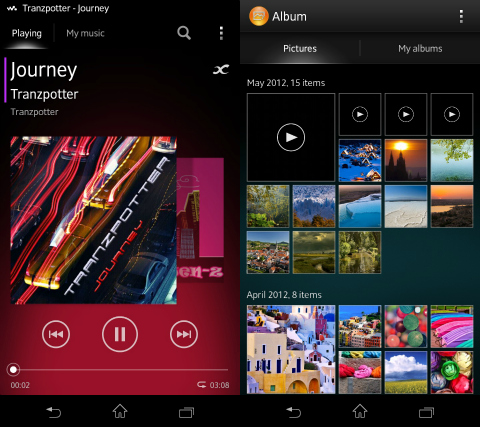Open music player overflow menu

(x=221, y=33)
